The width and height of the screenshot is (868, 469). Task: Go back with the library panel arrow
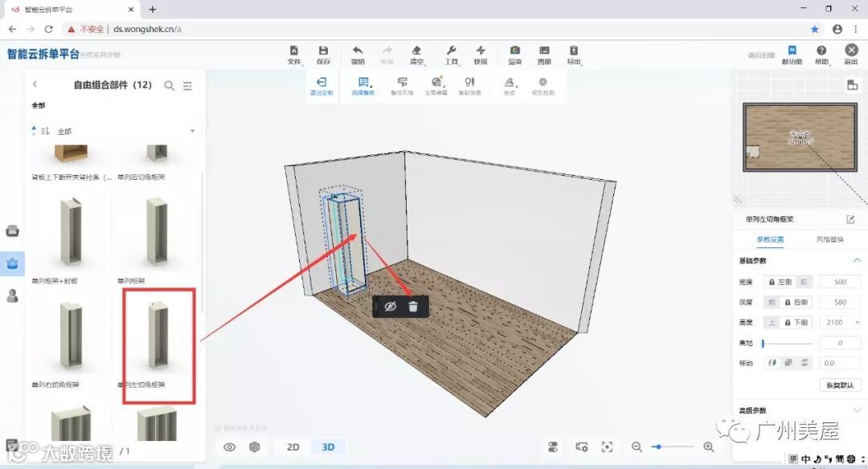[x=35, y=84]
